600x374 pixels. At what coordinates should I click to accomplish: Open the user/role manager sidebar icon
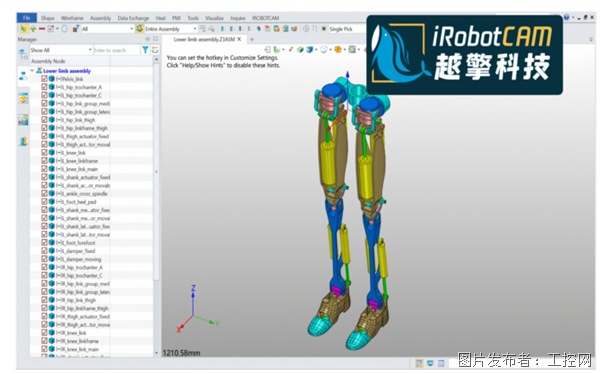(x=23, y=142)
